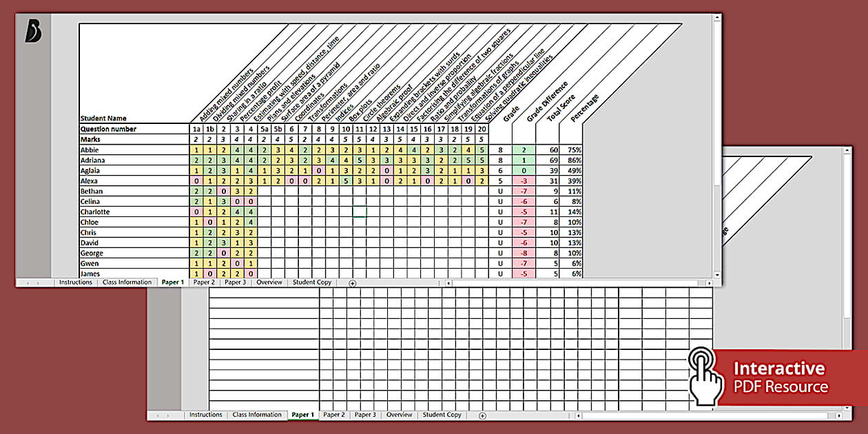Click Adriana's percentage cell showing 86%
The height and width of the screenshot is (434, 868).
(x=574, y=160)
